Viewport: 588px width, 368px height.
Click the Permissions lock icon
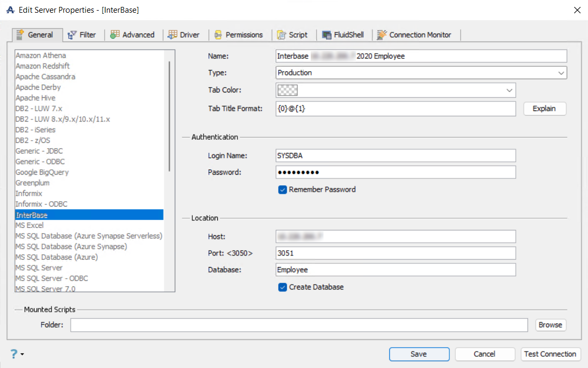tap(218, 35)
